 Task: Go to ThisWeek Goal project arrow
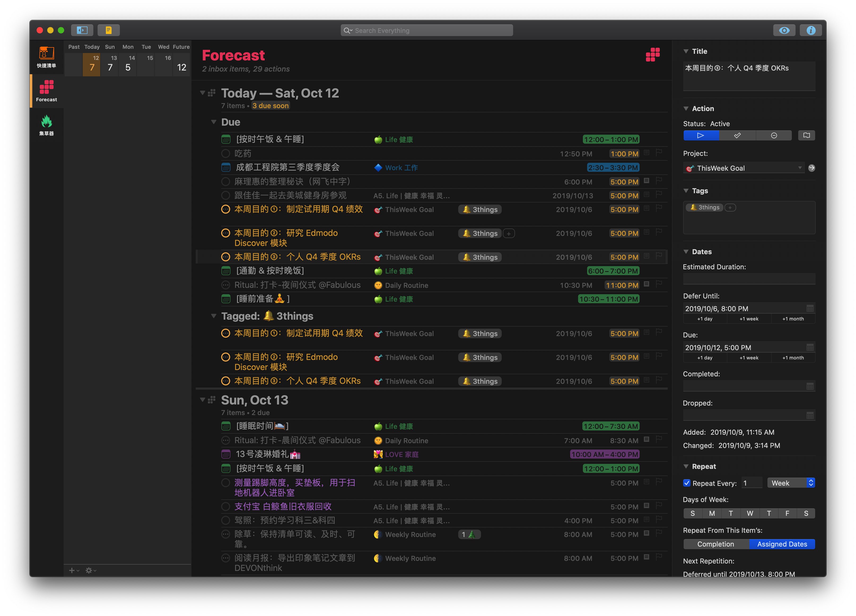811,168
